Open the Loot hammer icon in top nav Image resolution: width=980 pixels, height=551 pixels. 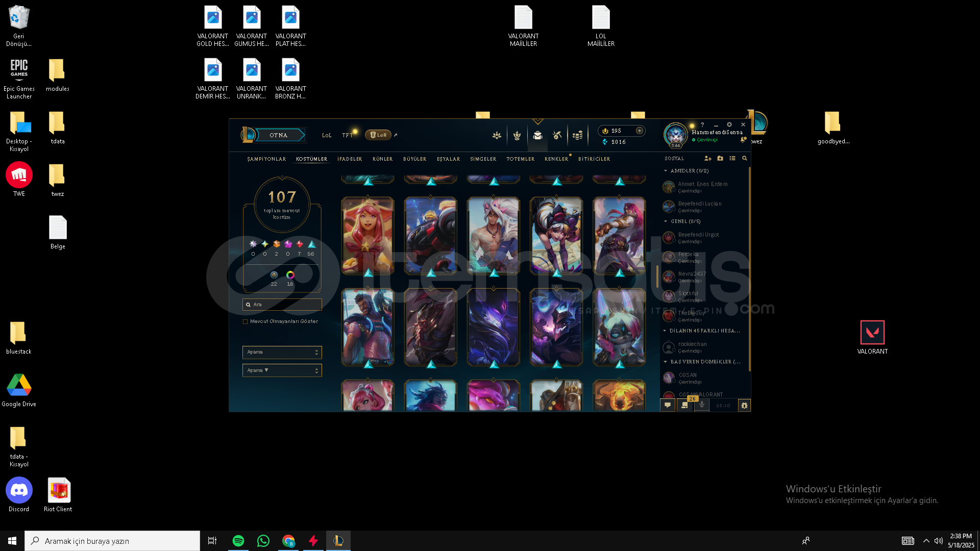point(557,135)
